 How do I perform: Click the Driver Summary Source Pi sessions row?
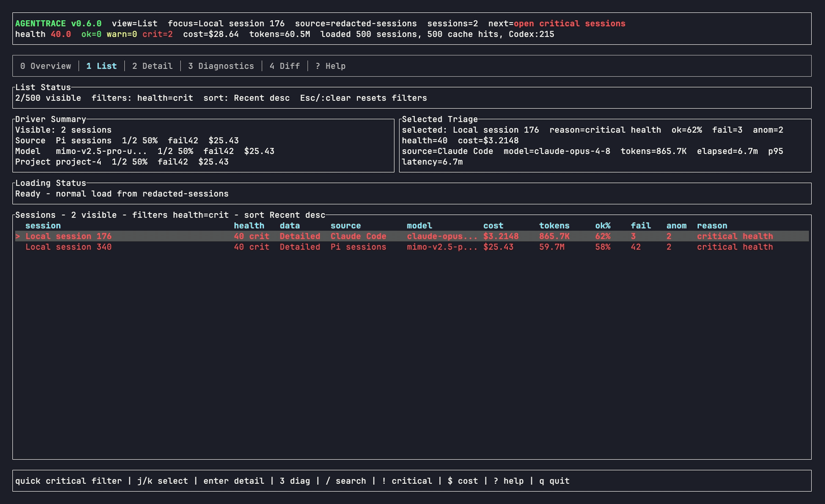[127, 141]
